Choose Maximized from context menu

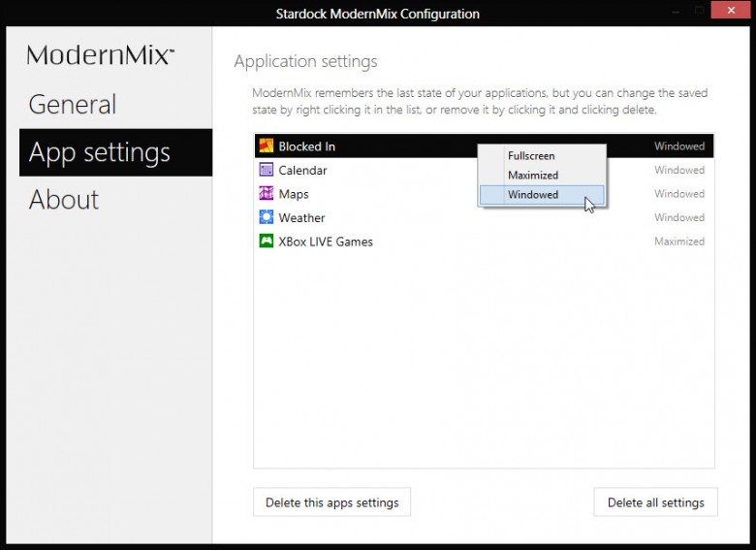coord(542,176)
